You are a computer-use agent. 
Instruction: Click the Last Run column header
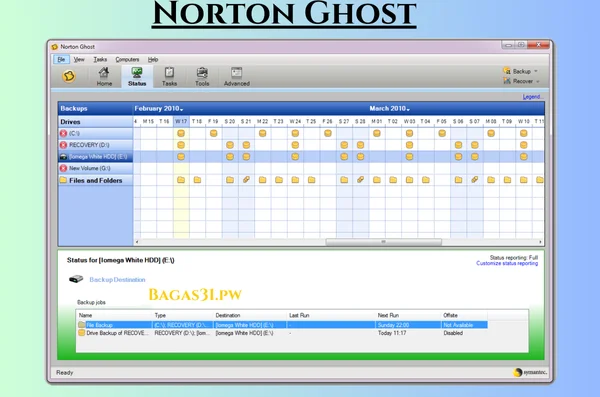(x=331, y=315)
